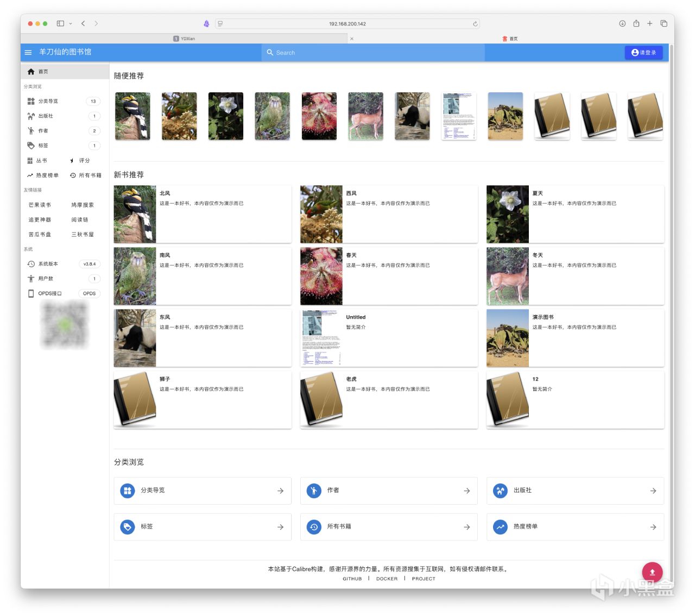Open the GITHUB footer link

(352, 579)
